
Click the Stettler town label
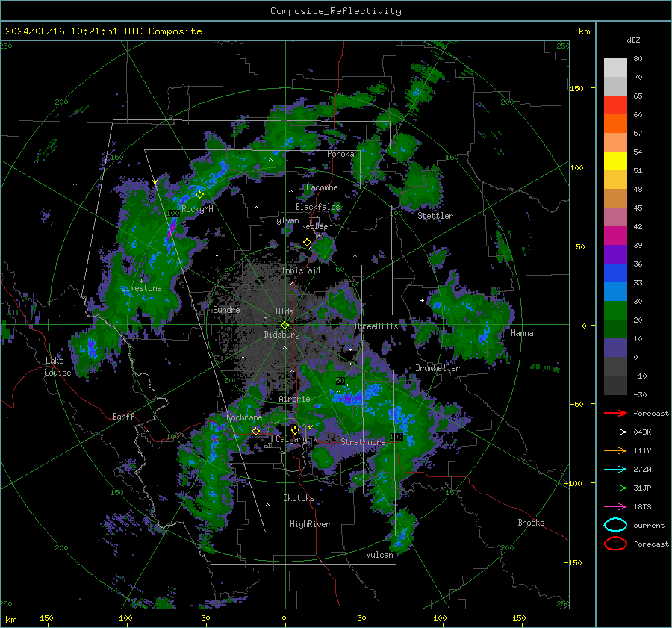[435, 216]
